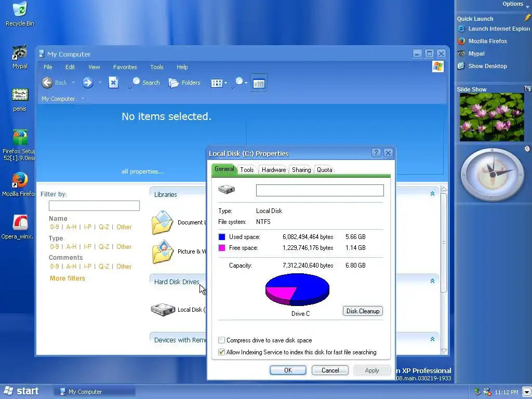Viewport: 532px width, 399px height.
Task: Toggle the preview pane toolbar button
Action: point(259,83)
